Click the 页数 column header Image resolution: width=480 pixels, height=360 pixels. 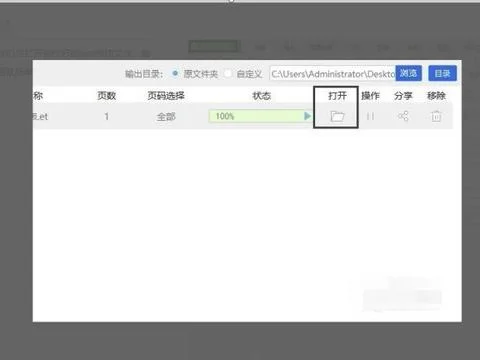pyautogui.click(x=106, y=96)
